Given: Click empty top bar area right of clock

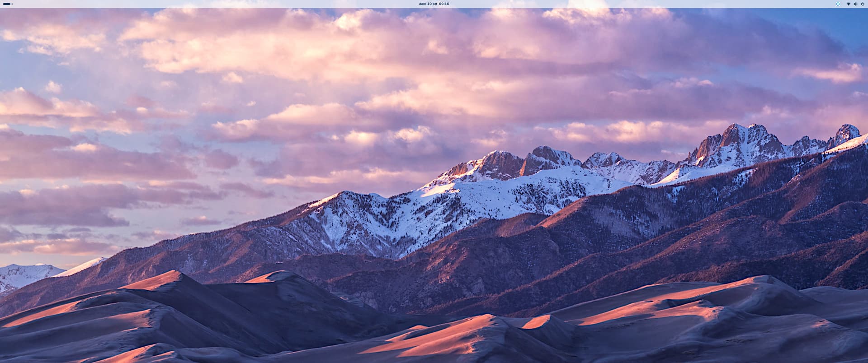Looking at the screenshot, I should tap(633, 4).
